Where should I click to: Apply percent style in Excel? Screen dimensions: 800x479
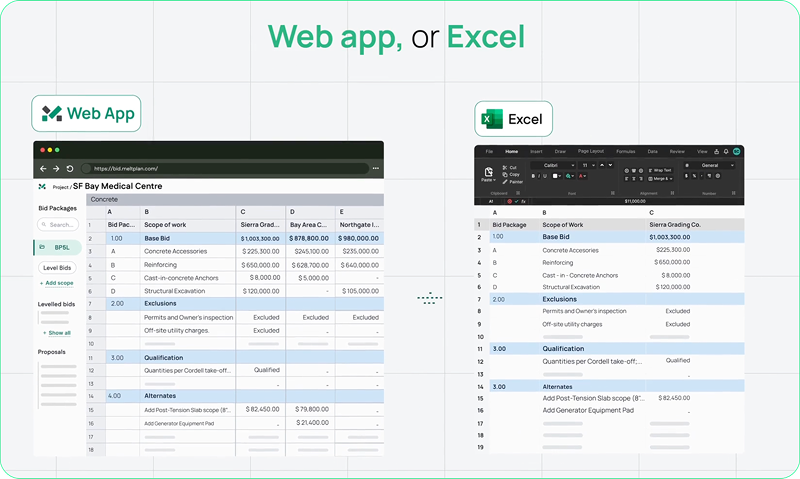(x=694, y=176)
